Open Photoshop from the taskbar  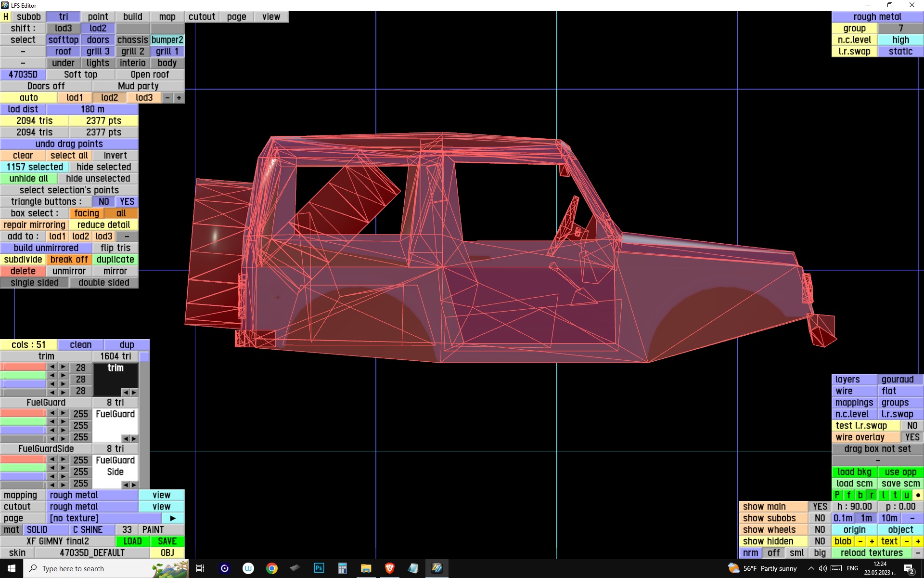click(x=319, y=568)
